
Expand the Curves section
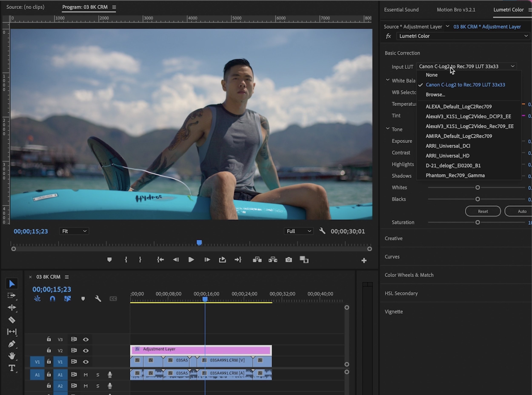pos(391,256)
